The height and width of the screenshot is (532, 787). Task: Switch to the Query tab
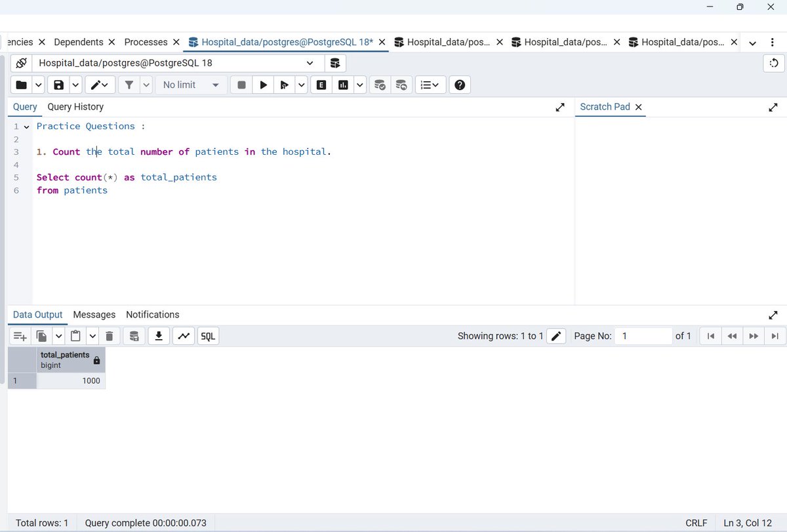tap(25, 107)
